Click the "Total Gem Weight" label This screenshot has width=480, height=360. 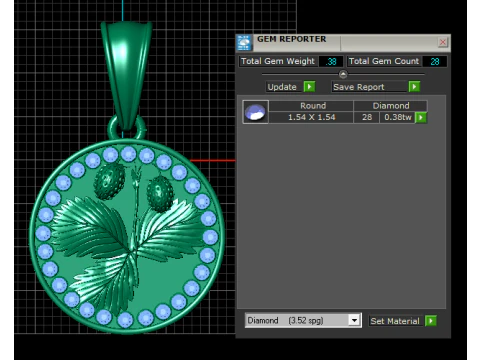pos(278,61)
